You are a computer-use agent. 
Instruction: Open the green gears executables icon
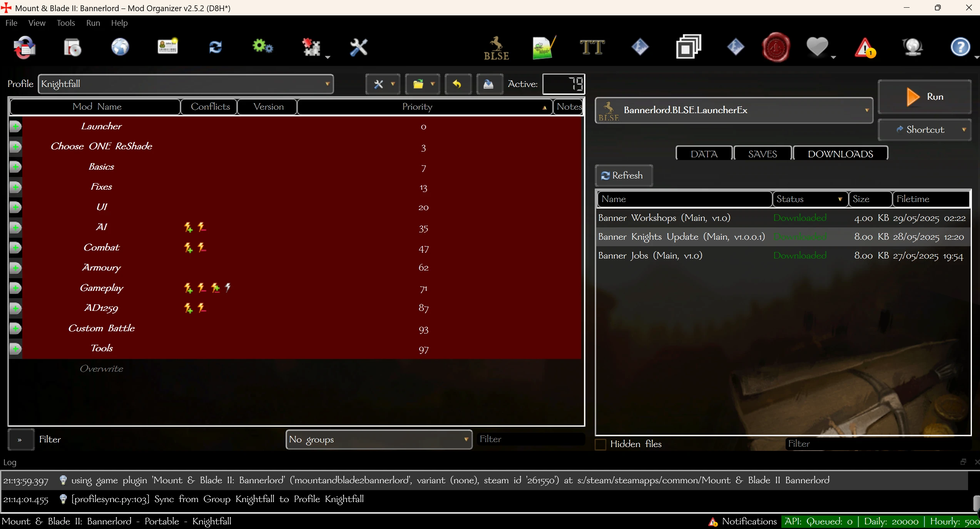(x=263, y=47)
